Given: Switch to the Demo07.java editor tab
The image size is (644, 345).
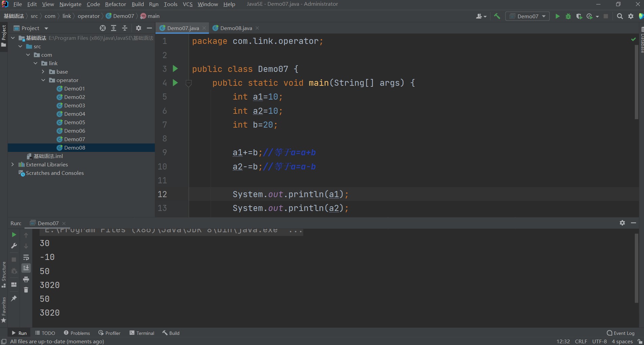Looking at the screenshot, I should tap(183, 28).
